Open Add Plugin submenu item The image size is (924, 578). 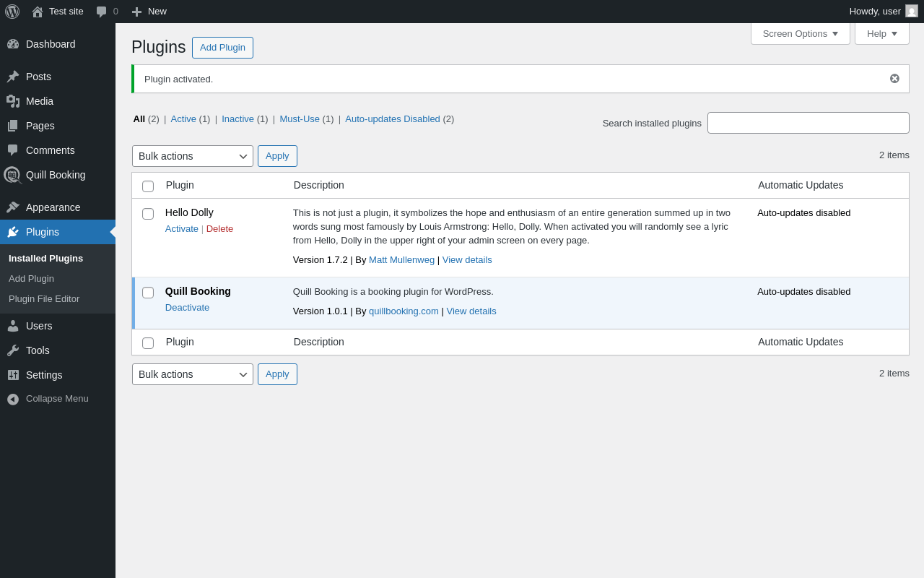point(31,279)
